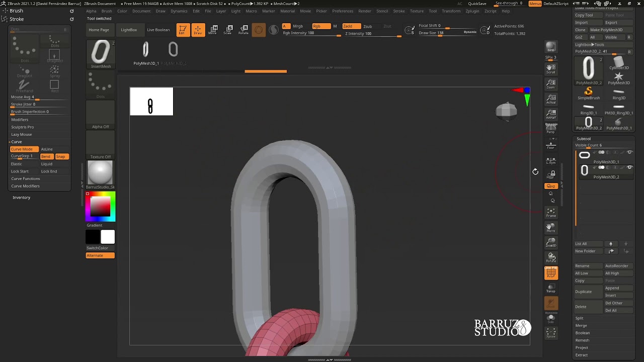Expand the Modifiers section
This screenshot has width=644, height=362.
coord(20,120)
